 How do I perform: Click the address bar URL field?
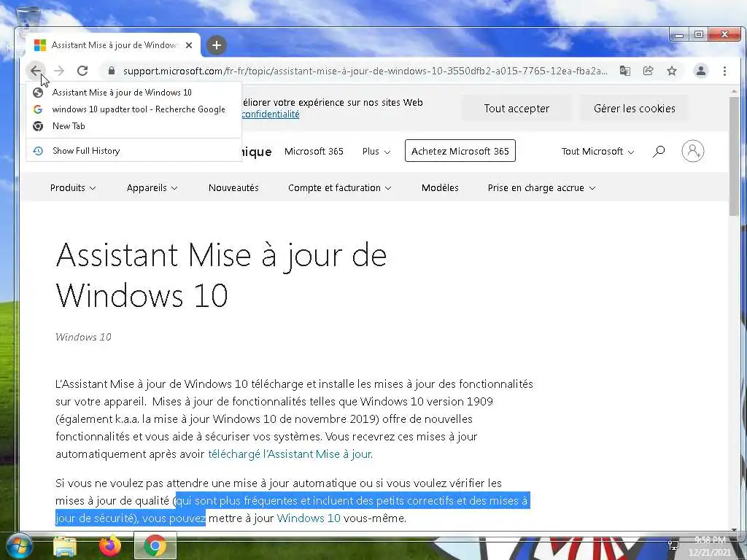tap(365, 71)
